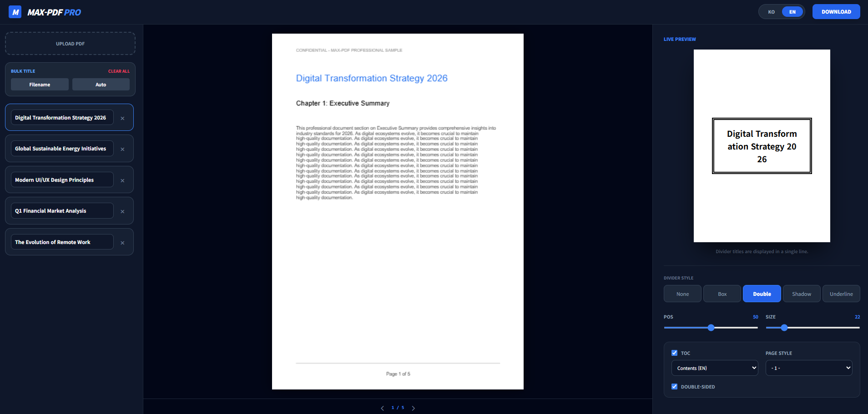Open the PAGE STYLE dropdown
Image resolution: width=868 pixels, height=414 pixels.
click(808, 368)
